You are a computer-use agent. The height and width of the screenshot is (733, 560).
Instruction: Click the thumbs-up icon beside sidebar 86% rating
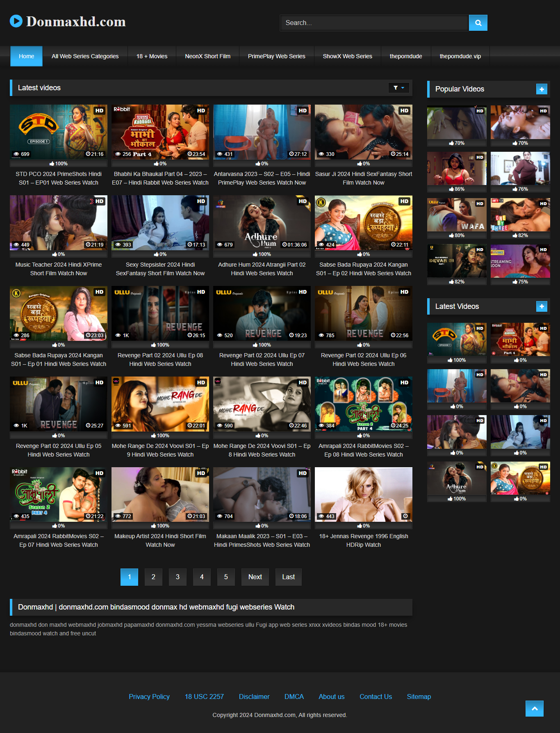451,189
